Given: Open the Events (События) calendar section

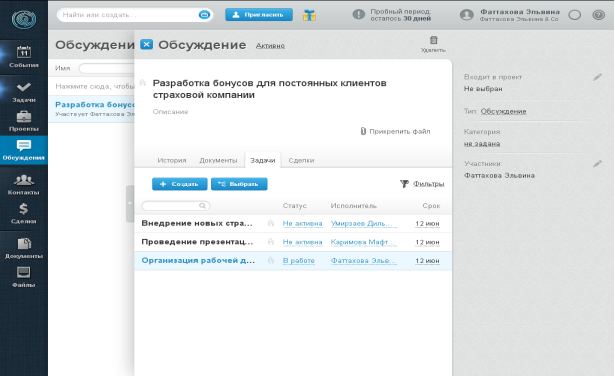Looking at the screenshot, I should click(x=24, y=56).
